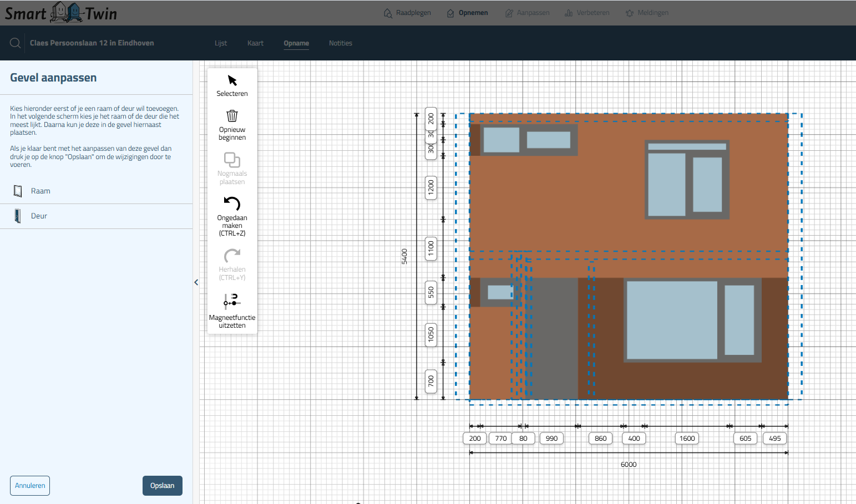Viewport: 856px width, 504px height.
Task: Click the search magnifier icon
Action: [16, 43]
